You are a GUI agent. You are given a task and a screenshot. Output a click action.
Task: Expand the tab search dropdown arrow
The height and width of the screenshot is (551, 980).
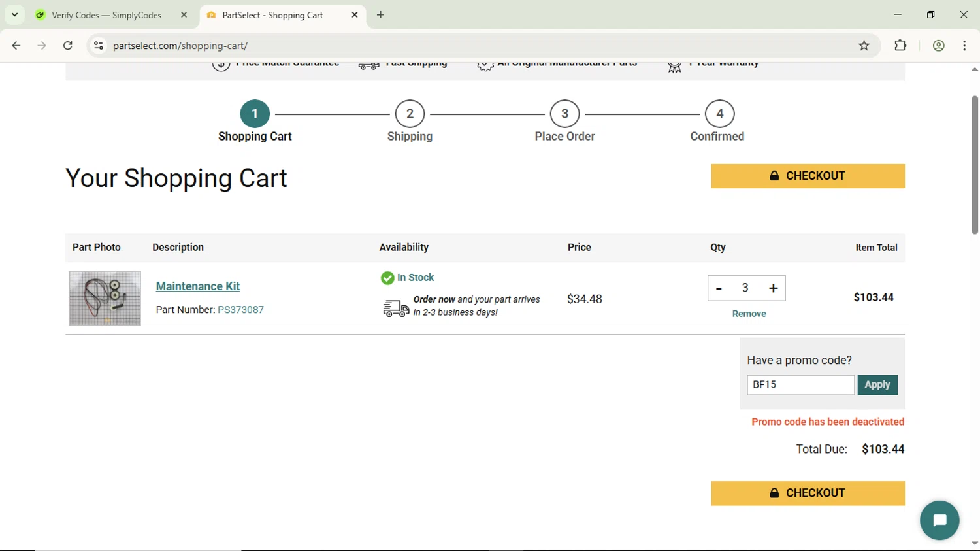14,15
